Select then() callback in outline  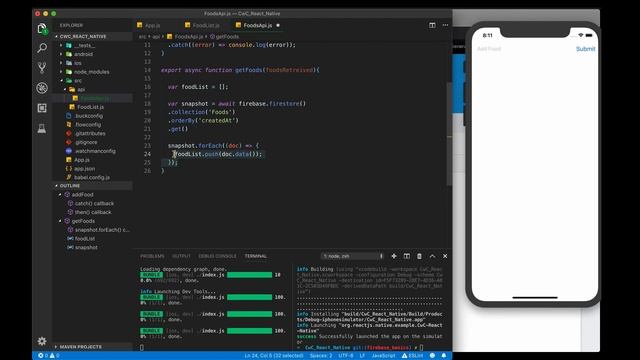point(93,212)
